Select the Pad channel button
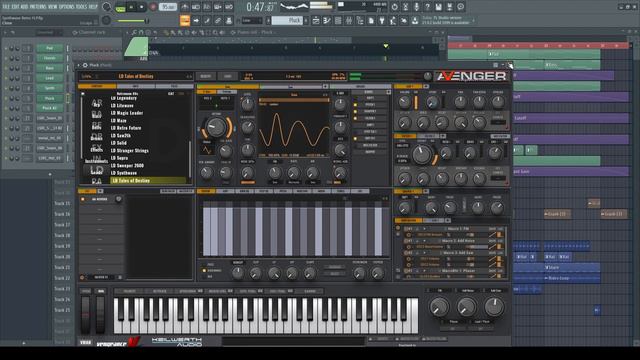 pos(49,49)
